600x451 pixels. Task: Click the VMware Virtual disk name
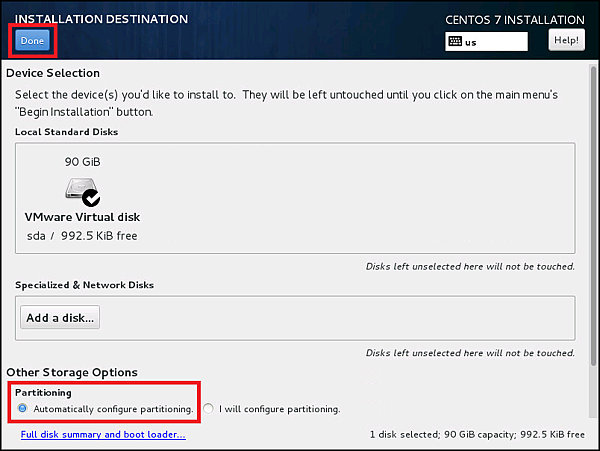pyautogui.click(x=82, y=217)
